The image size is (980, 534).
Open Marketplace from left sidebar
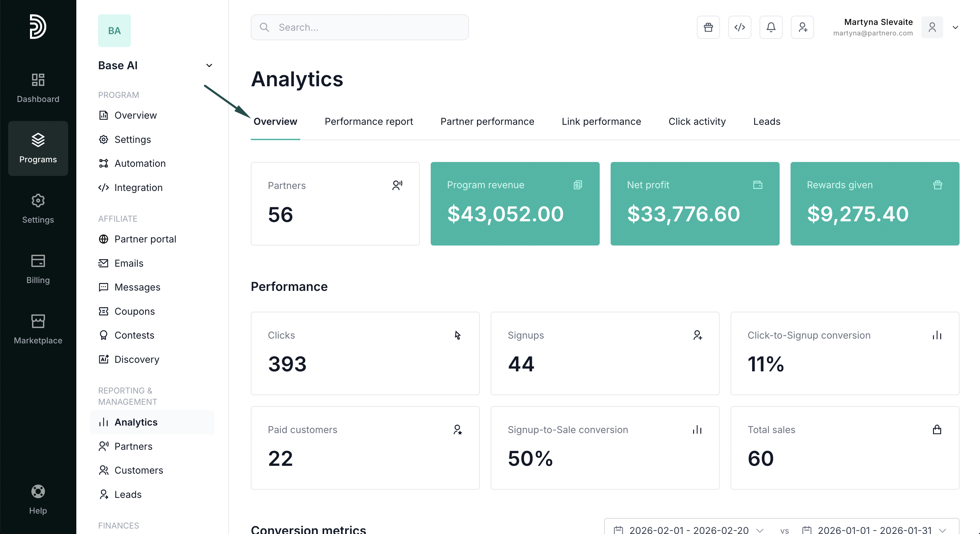(x=38, y=329)
